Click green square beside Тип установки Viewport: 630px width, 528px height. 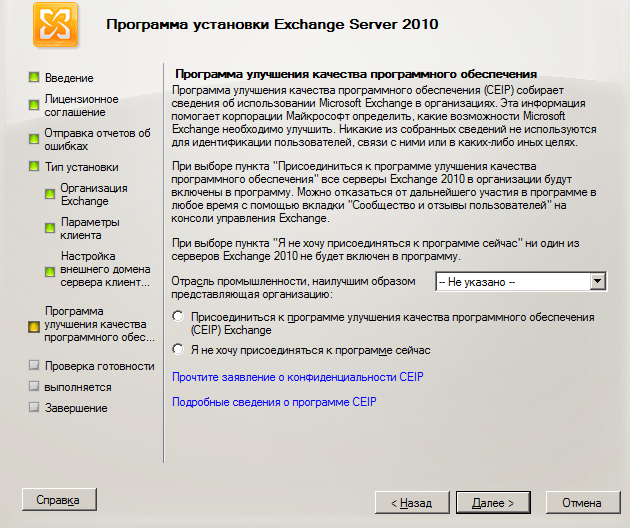(34, 166)
